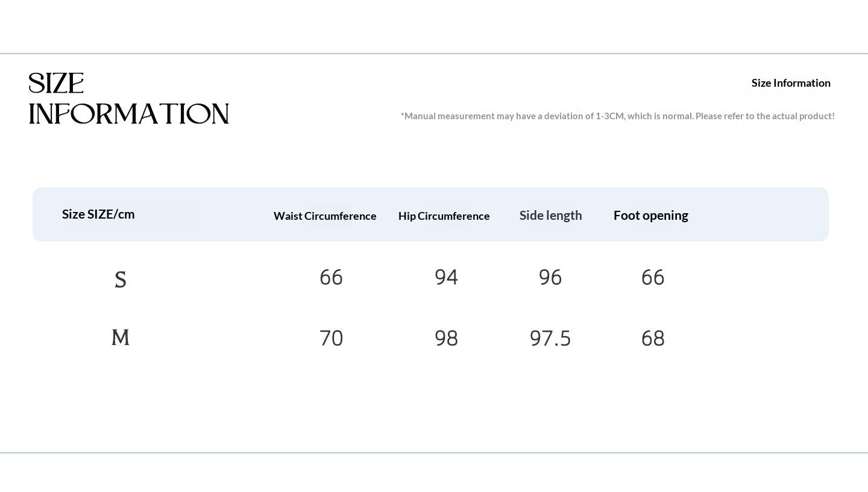Click hip value 98 for size M

pos(446,338)
